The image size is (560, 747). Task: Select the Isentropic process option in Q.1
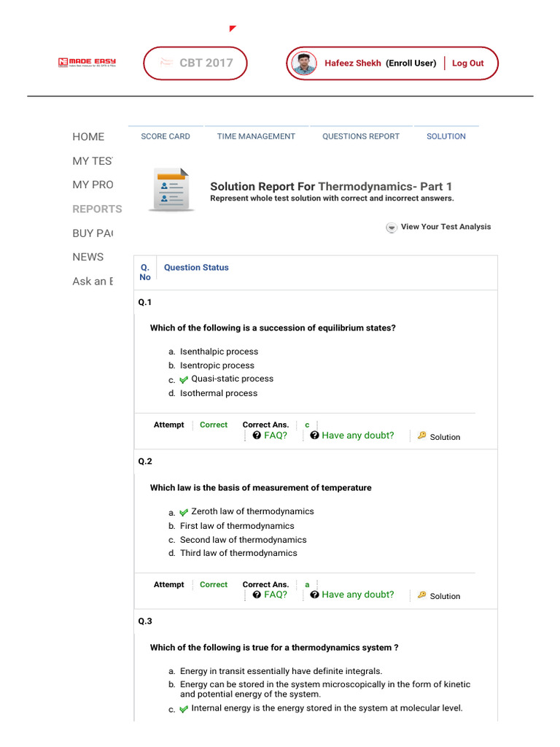pos(217,365)
